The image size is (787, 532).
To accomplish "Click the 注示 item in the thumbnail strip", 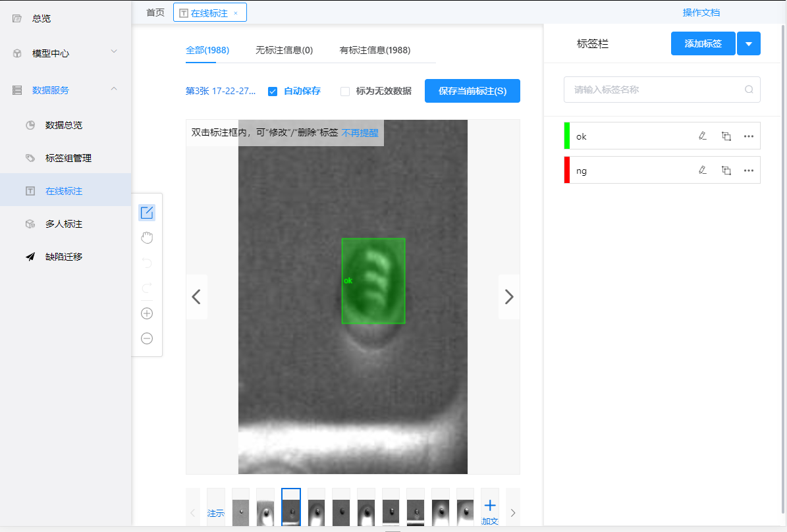I will (216, 514).
